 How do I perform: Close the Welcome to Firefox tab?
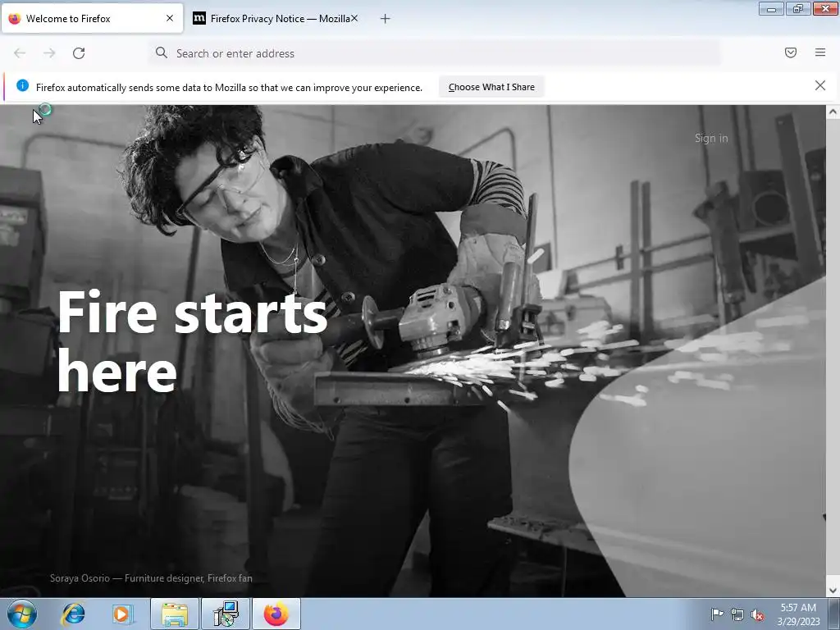tap(170, 18)
